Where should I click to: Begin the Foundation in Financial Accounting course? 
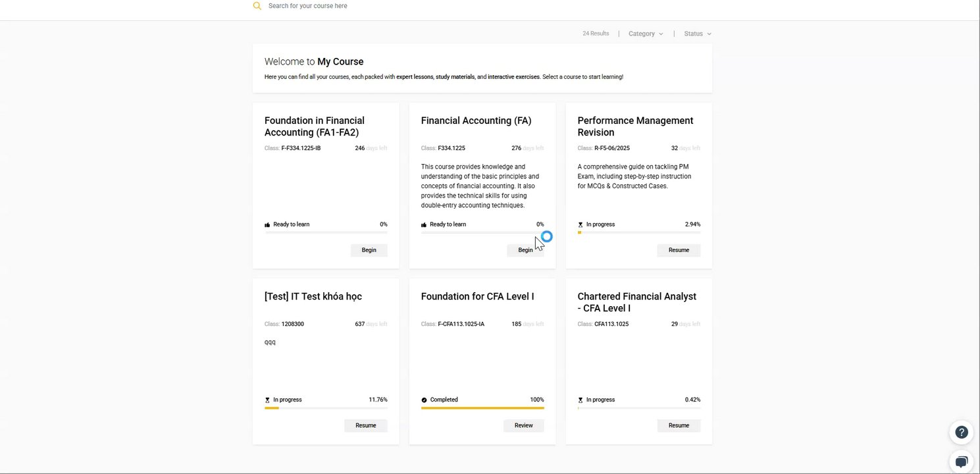pos(369,250)
